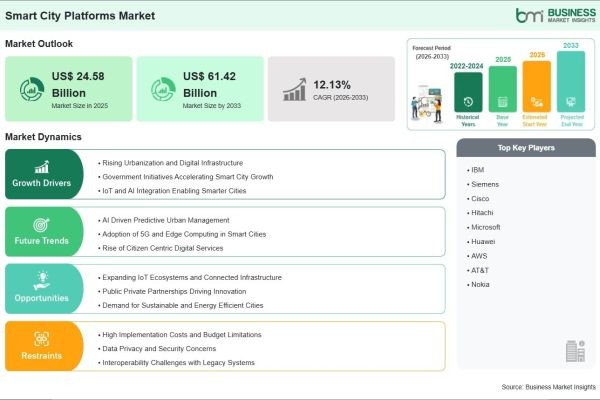
Task: Click 'Government Initiatives Accelerating Smart City Growth'
Action: pyautogui.click(x=186, y=177)
